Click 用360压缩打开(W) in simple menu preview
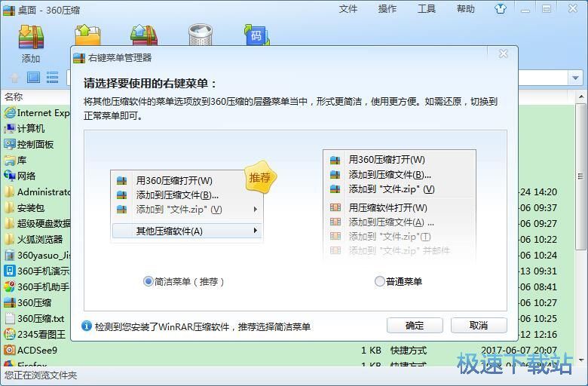The height and width of the screenshot is (386, 588). tap(174, 180)
